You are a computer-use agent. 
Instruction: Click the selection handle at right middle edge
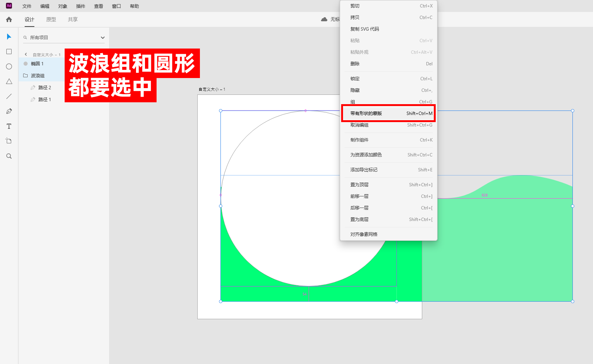(572, 206)
